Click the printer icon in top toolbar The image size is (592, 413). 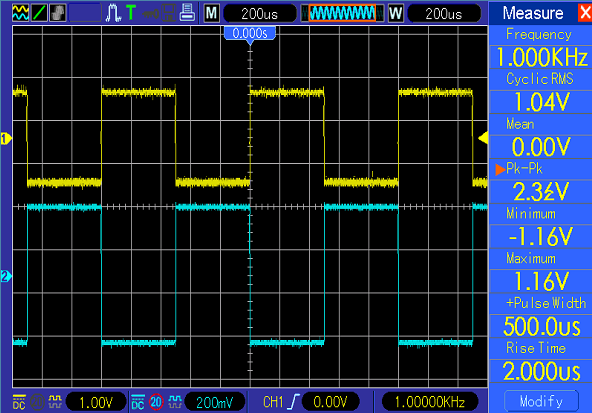click(x=187, y=12)
